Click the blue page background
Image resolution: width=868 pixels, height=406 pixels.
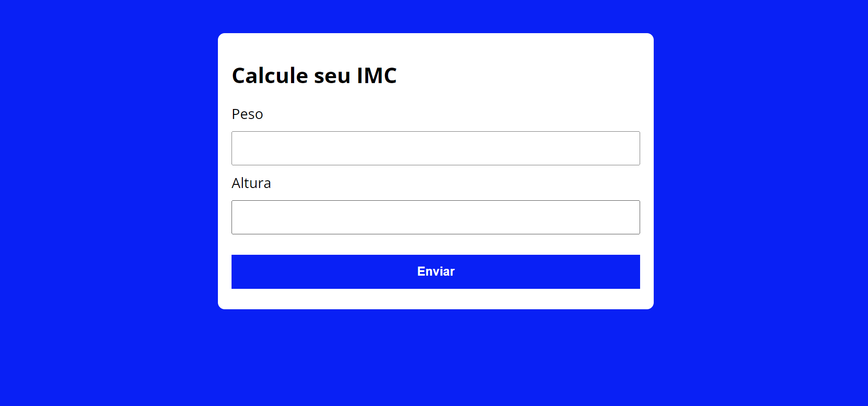(x=91, y=204)
